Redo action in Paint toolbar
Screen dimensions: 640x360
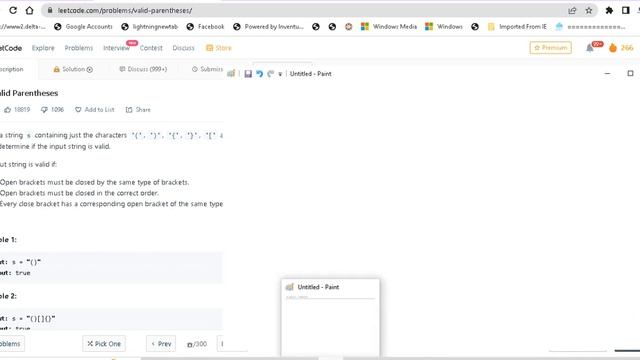[270, 73]
